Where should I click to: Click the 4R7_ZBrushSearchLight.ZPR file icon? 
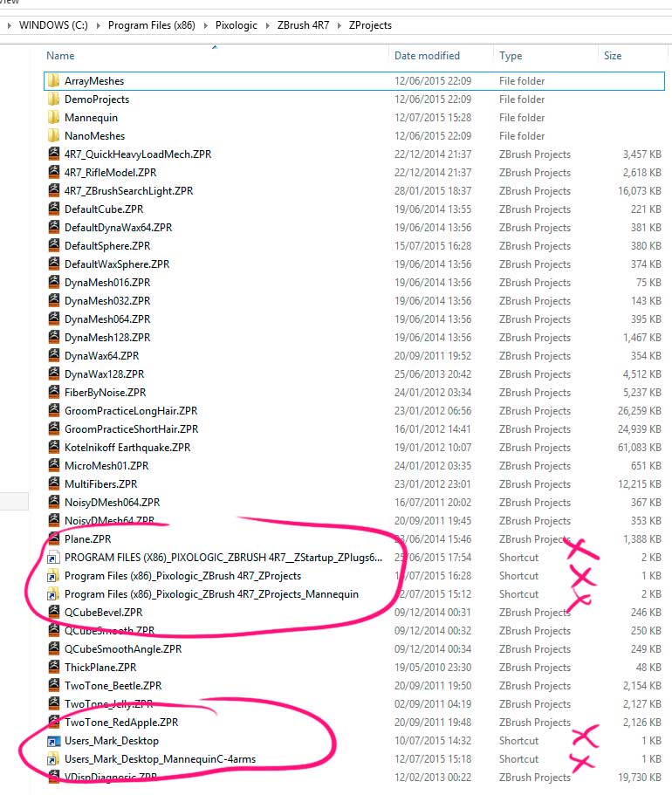pos(53,190)
